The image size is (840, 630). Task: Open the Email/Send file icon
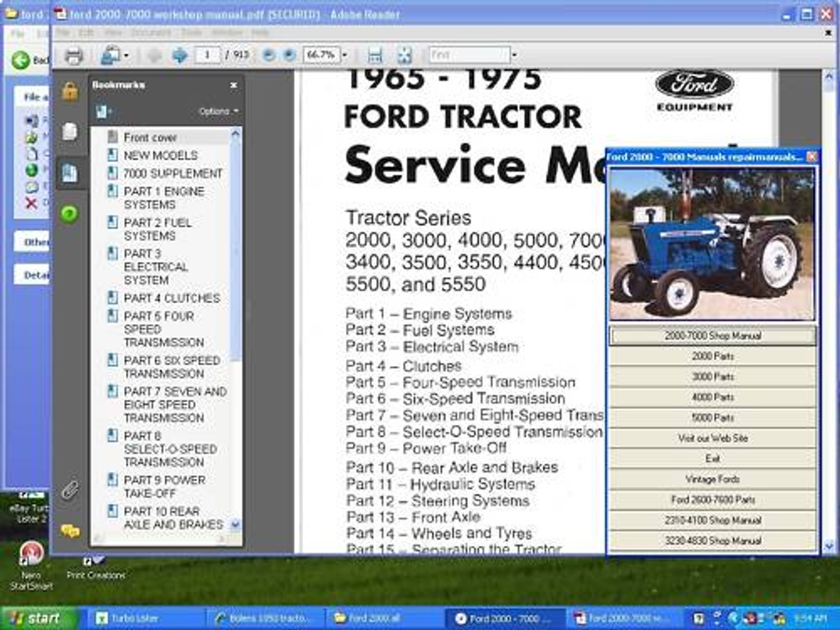pyautogui.click(x=110, y=54)
